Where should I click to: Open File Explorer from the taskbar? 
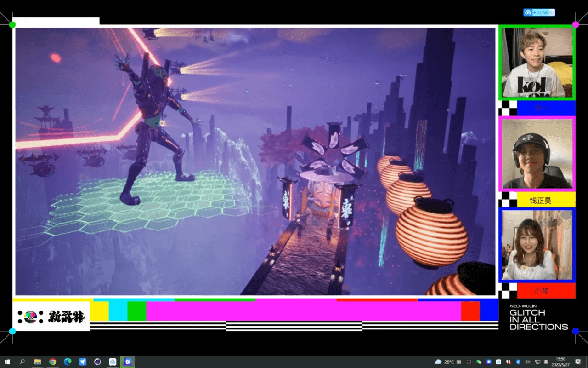pyautogui.click(x=38, y=362)
